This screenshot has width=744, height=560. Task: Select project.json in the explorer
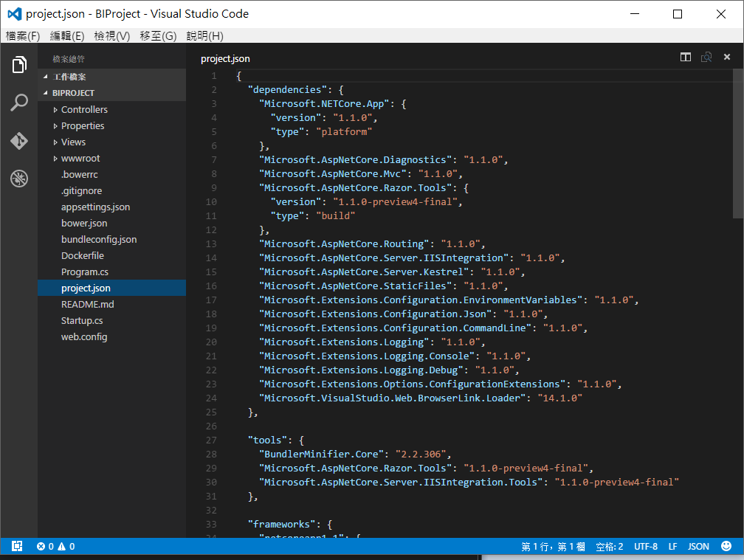[x=111, y=288]
